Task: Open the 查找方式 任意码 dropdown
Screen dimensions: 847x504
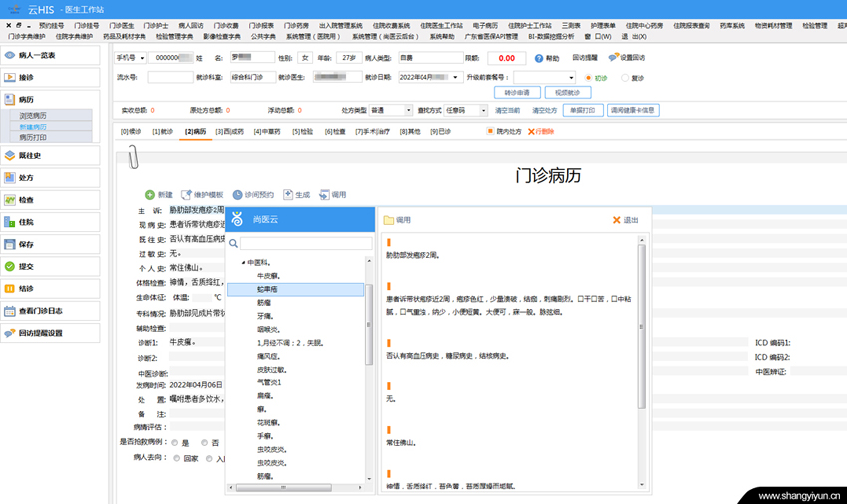Action: (483, 111)
